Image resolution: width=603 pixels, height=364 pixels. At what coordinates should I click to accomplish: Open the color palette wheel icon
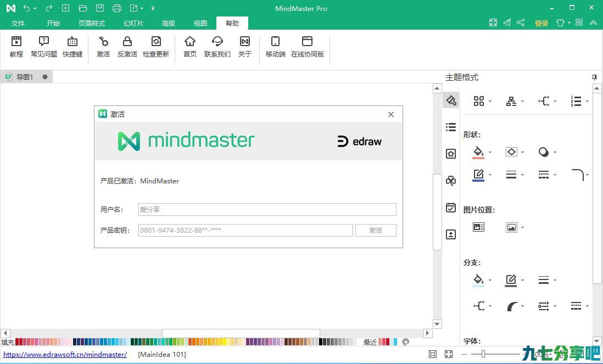pyautogui.click(x=405, y=341)
